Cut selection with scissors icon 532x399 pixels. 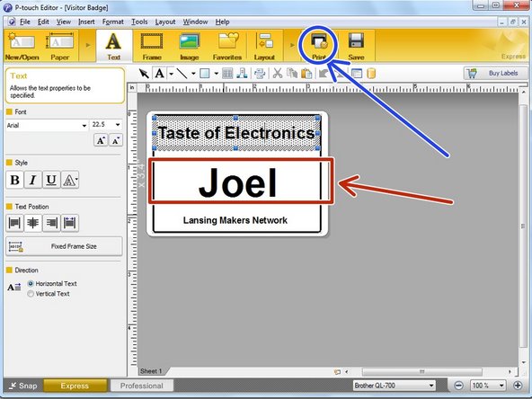tap(278, 74)
